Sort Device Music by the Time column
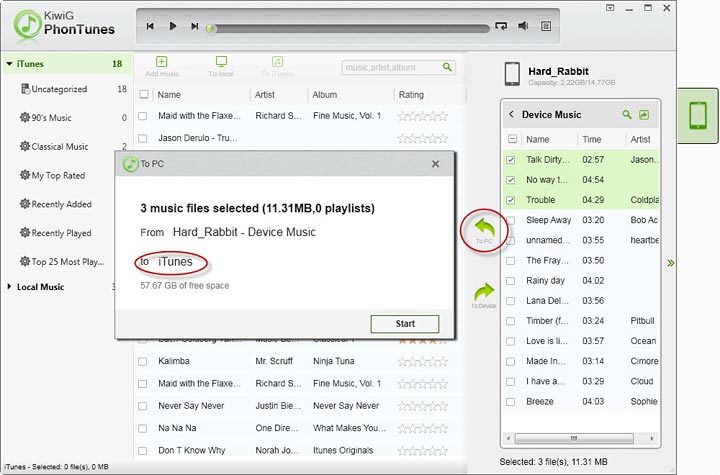Viewport: 720px width, 475px height. pos(592,139)
